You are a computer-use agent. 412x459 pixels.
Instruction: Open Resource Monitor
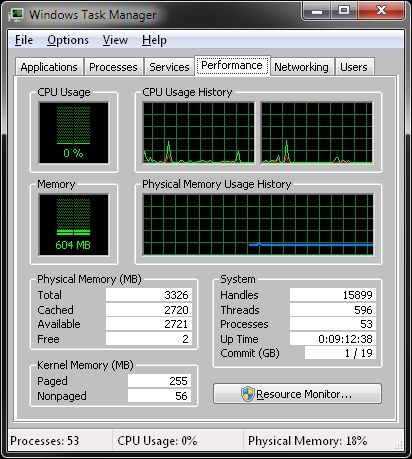(297, 394)
